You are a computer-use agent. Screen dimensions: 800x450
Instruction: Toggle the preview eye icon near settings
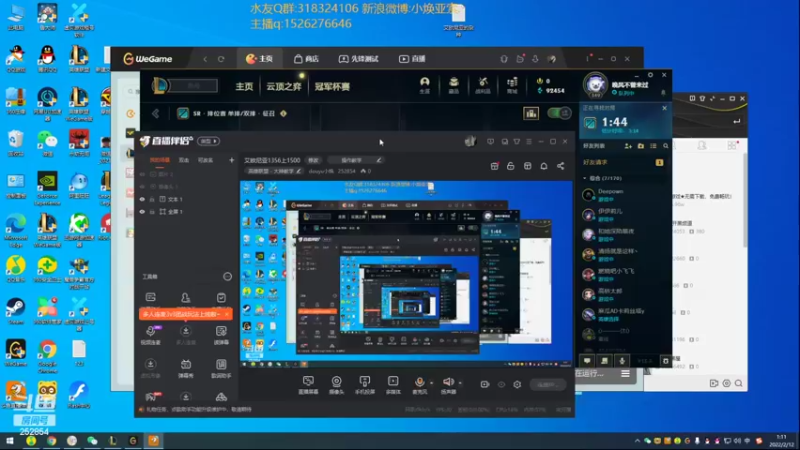pyautogui.click(x=501, y=384)
